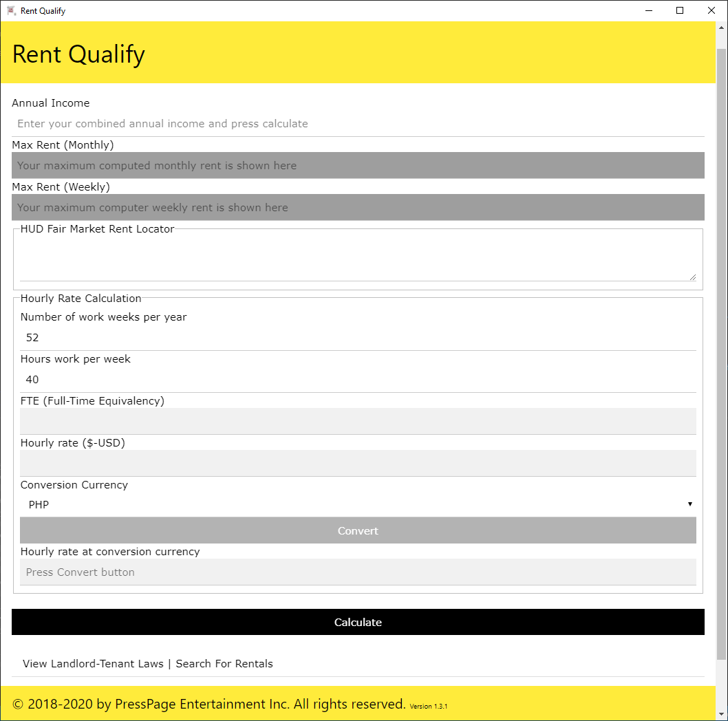The image size is (728, 721).
Task: Open the Conversion Currency dropdown showing PHP
Action: (x=358, y=504)
